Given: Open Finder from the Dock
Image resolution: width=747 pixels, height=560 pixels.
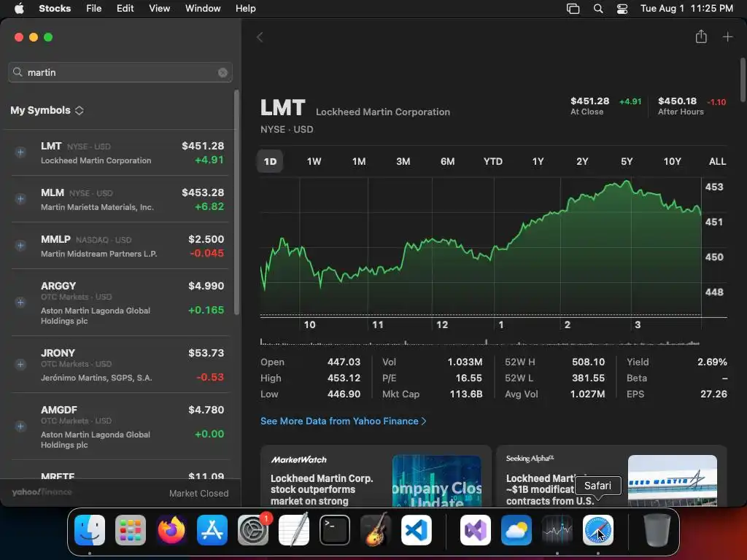Looking at the screenshot, I should pyautogui.click(x=90, y=530).
